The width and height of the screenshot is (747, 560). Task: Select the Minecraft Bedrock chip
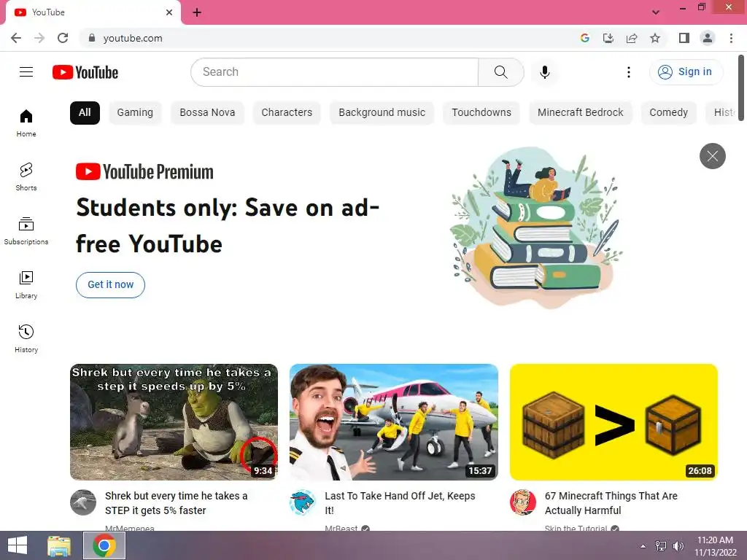[x=580, y=113]
